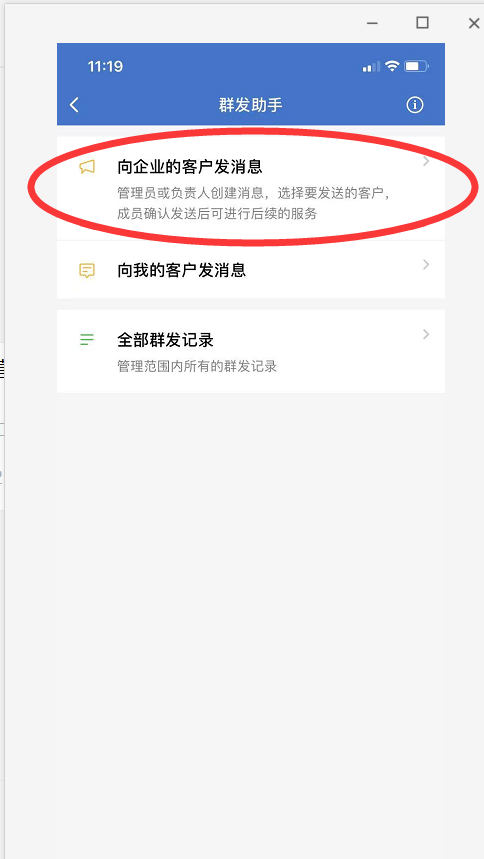Image resolution: width=484 pixels, height=859 pixels.
Task: Click the cellular signal bars icon
Action: coord(371,67)
